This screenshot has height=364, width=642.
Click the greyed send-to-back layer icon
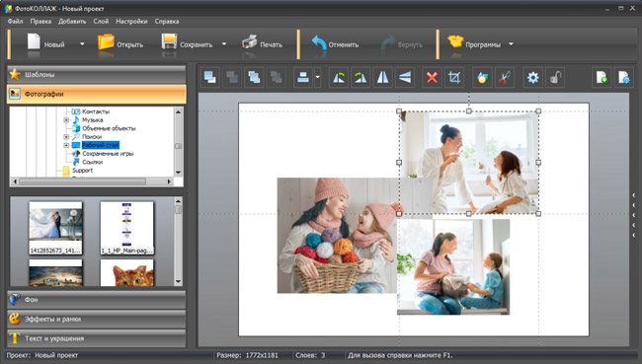[232, 77]
